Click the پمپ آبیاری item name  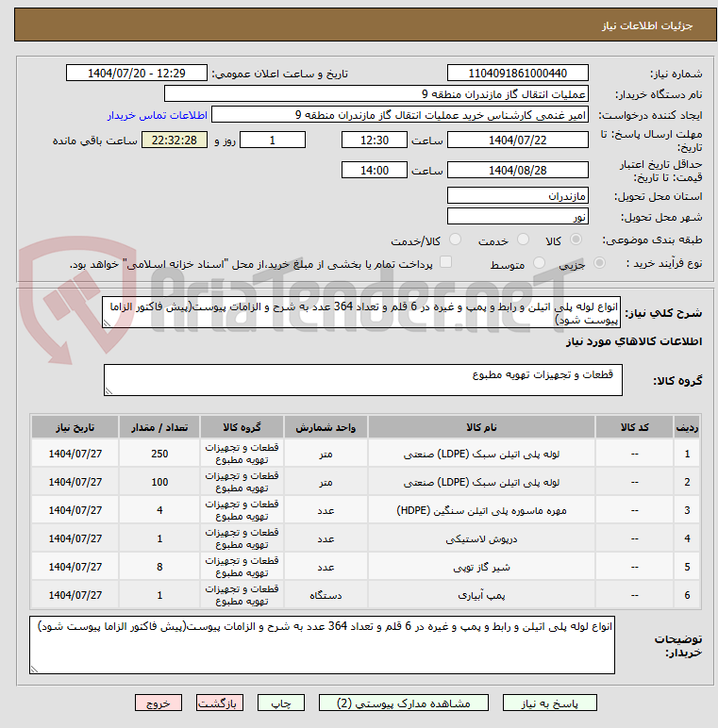pos(481,596)
